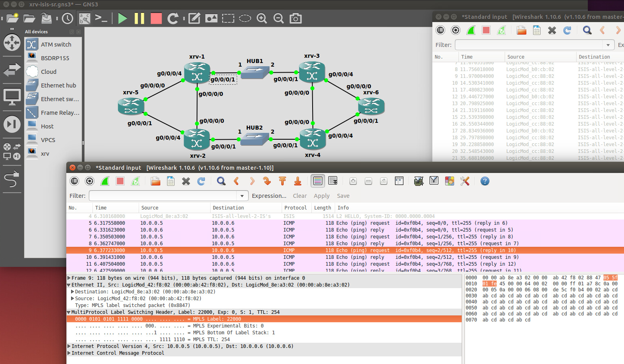Image resolution: width=624 pixels, height=364 pixels.
Task: Start all devices with green play button
Action: pos(123,18)
